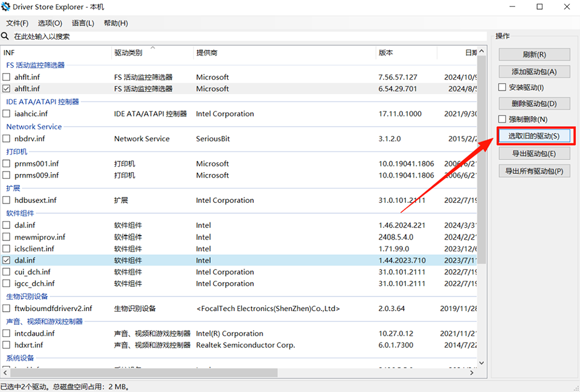This screenshot has height=392, width=580.
Task: Collapse the 系统设备 group header
Action: [20, 358]
